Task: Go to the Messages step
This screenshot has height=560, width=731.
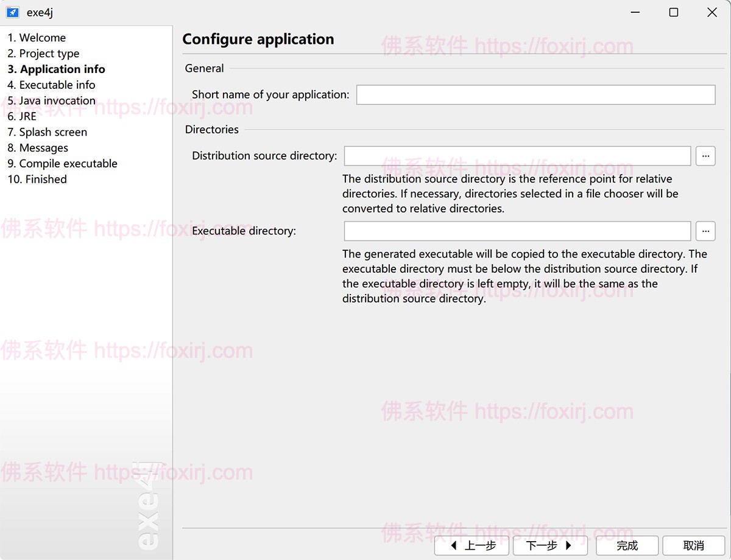Action: (38, 148)
